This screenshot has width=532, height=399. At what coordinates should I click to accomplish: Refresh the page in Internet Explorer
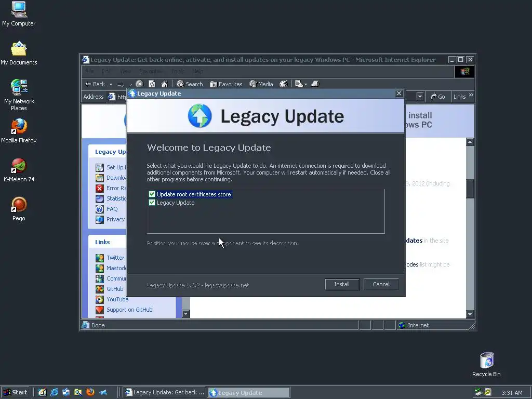(x=152, y=84)
